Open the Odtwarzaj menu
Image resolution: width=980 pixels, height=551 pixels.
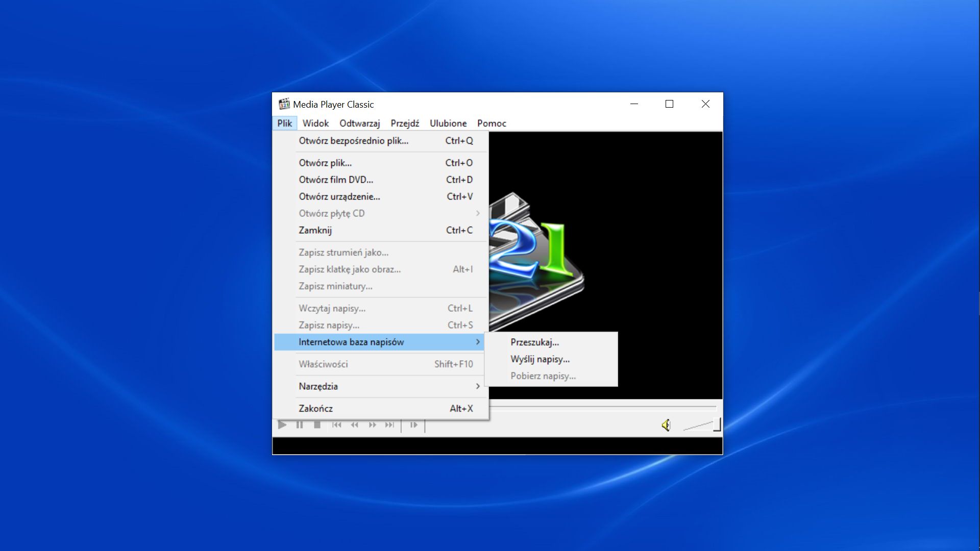[x=360, y=123]
